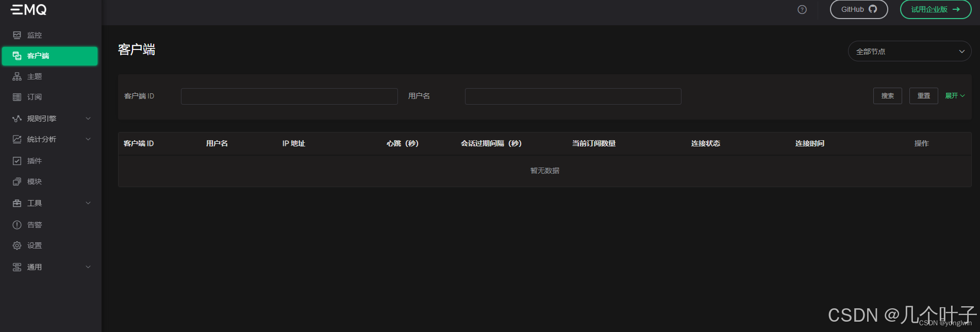Open the 主题 menu item
The height and width of the screenshot is (332, 980).
49,76
